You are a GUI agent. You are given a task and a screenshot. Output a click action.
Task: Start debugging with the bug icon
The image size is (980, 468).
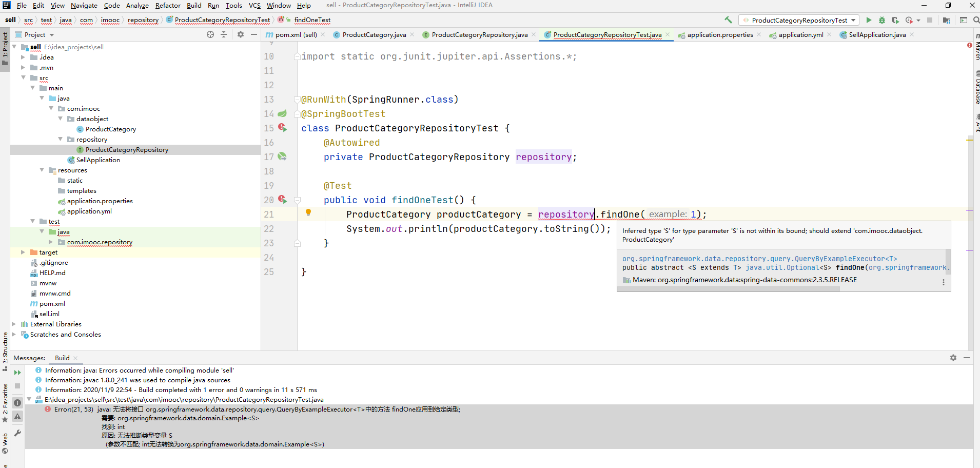882,20
